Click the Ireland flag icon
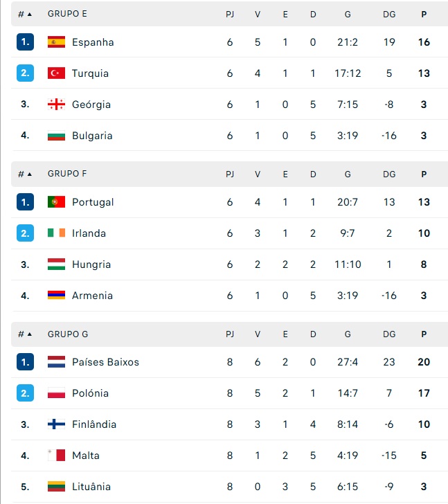The image size is (448, 504). click(56, 233)
